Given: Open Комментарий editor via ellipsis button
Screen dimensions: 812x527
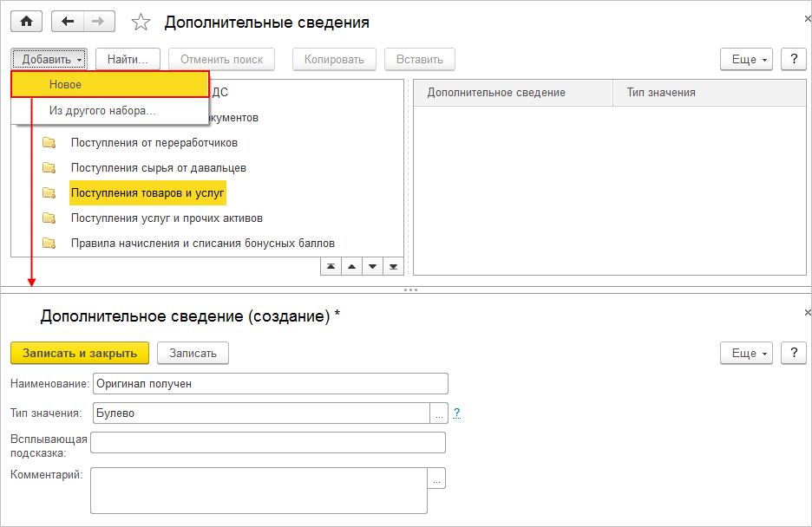Looking at the screenshot, I should (x=436, y=478).
